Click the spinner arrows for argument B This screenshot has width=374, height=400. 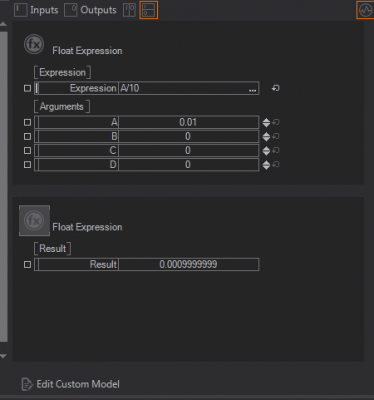(266, 136)
